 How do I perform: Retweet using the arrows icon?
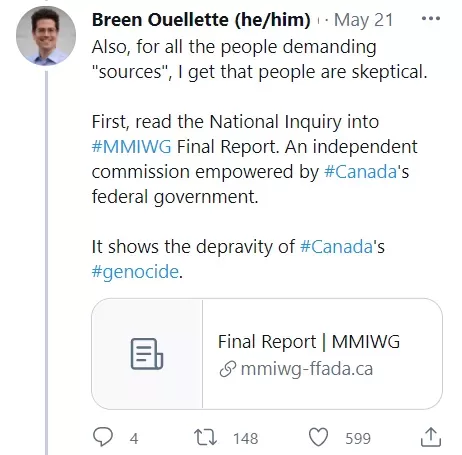tap(205, 438)
